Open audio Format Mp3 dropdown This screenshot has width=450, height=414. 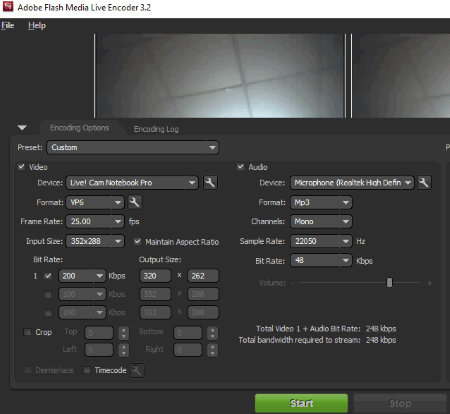click(321, 202)
